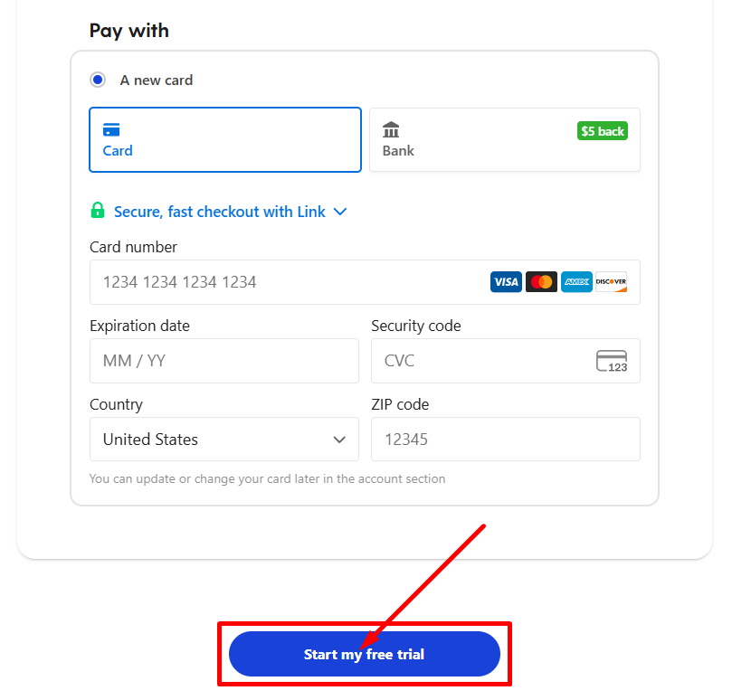This screenshot has height=700, width=732.
Task: Click 'Secure, fast checkout with Link'
Action: [219, 212]
